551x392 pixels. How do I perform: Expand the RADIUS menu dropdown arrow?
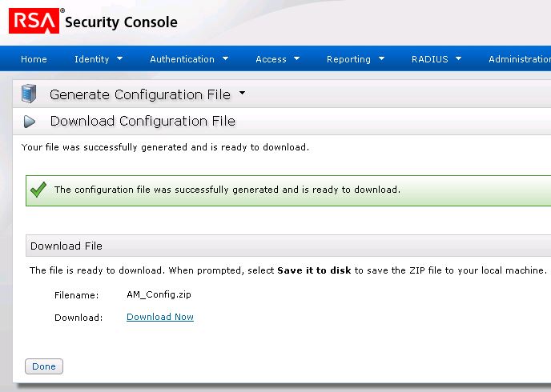tap(458, 58)
